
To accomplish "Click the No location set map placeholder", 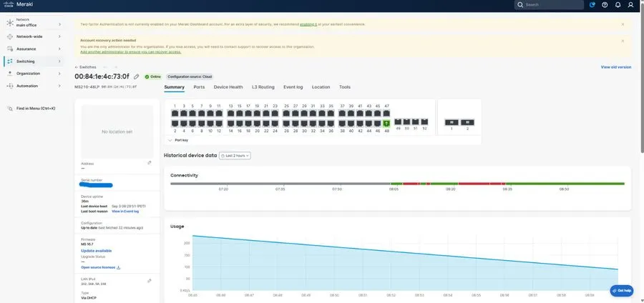I will [117, 131].
